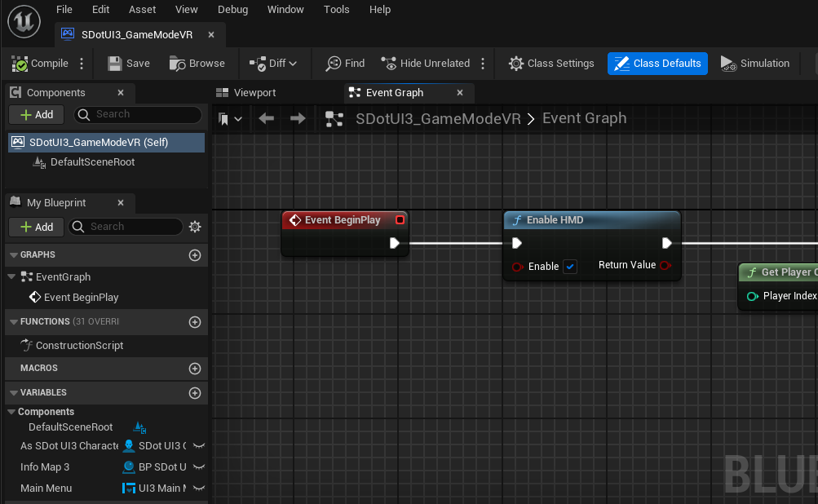
Task: Toggle the Enable checkbox on Enable HMD
Action: pos(570,267)
